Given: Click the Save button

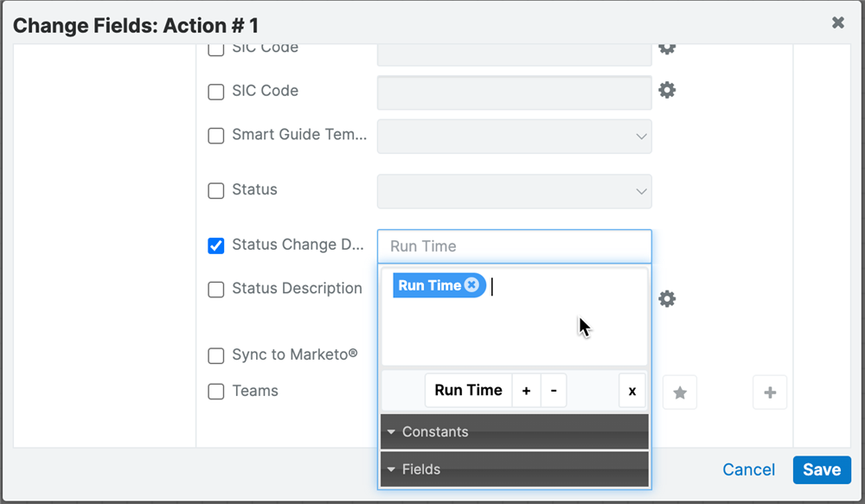Looking at the screenshot, I should 822,469.
